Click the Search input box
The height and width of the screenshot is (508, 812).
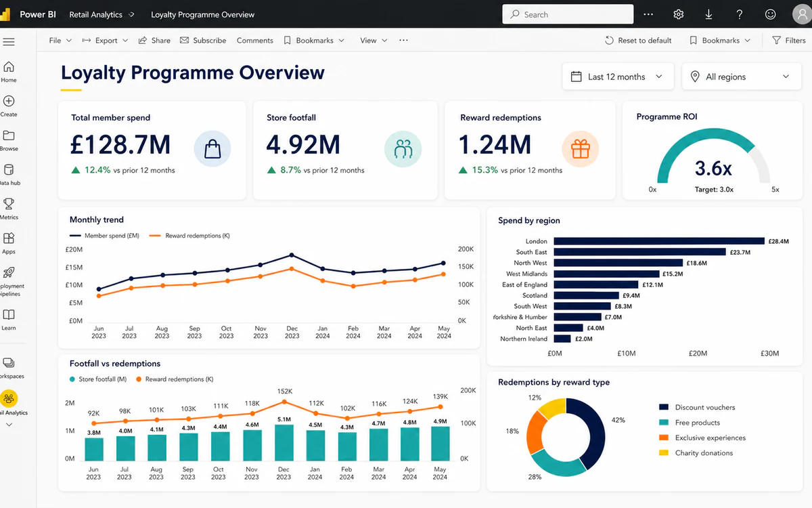[x=568, y=14]
